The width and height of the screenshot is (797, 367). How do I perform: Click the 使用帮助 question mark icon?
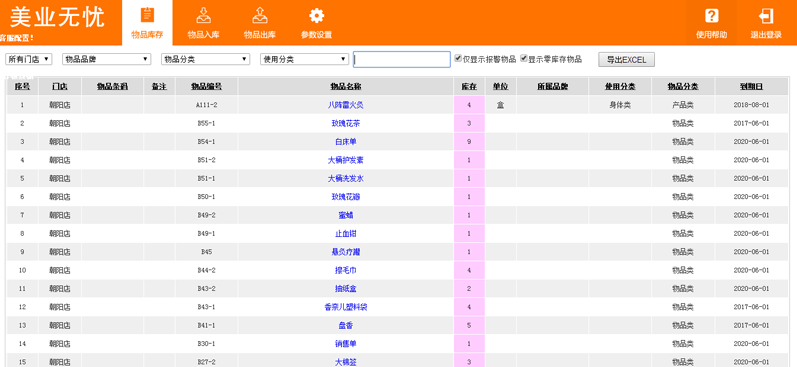tap(712, 16)
